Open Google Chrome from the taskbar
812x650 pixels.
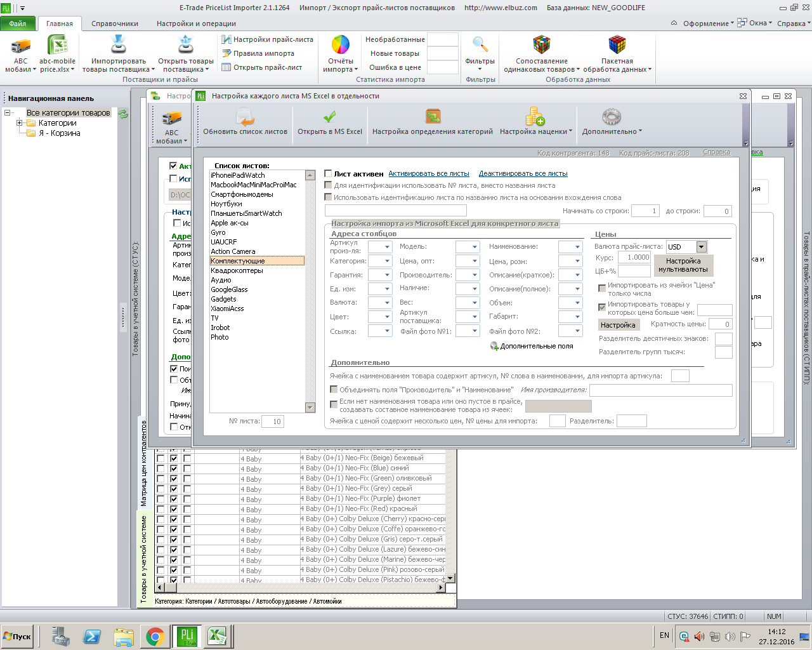(155, 637)
